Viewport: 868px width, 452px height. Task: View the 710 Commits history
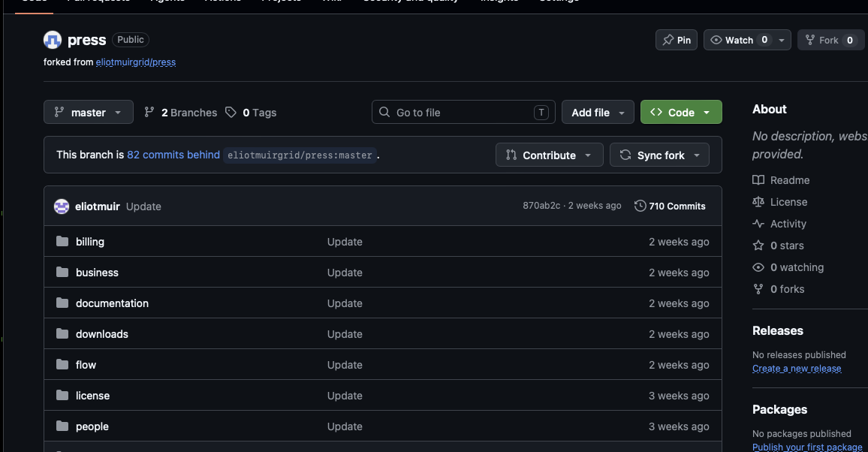click(x=670, y=206)
